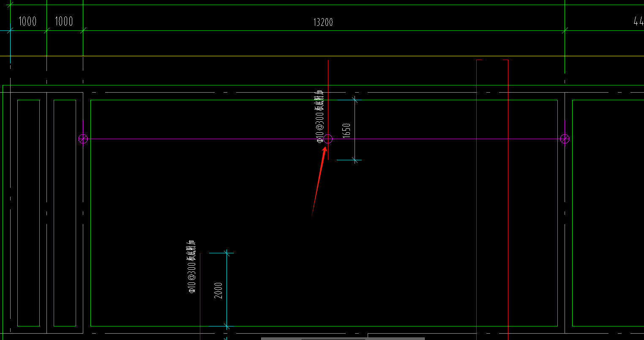Select the 13200 dimension text
Viewport: 644px width, 340px height.
(323, 22)
